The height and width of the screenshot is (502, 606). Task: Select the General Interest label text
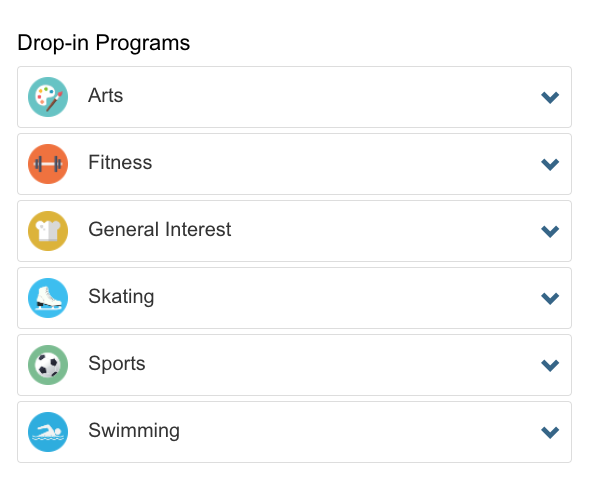(x=160, y=229)
